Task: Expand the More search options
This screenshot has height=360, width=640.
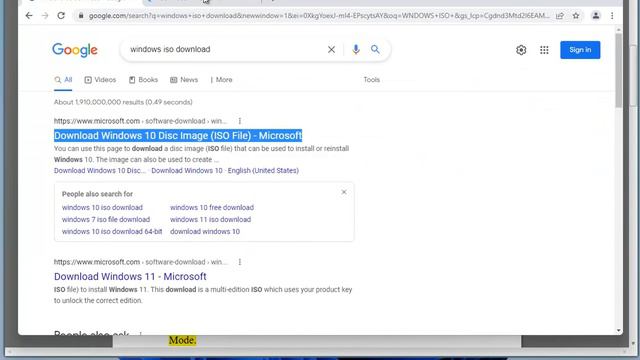Action: 221,80
